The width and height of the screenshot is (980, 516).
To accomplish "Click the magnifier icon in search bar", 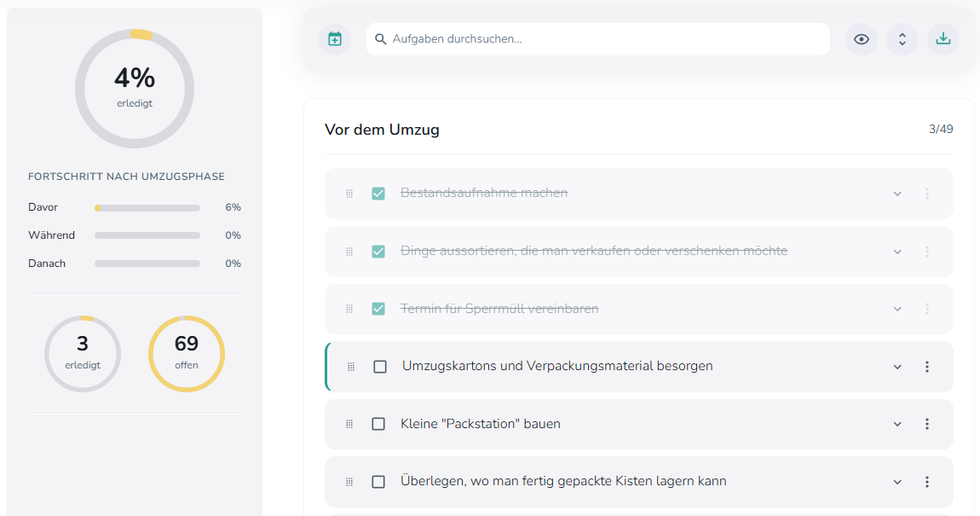I will point(380,38).
